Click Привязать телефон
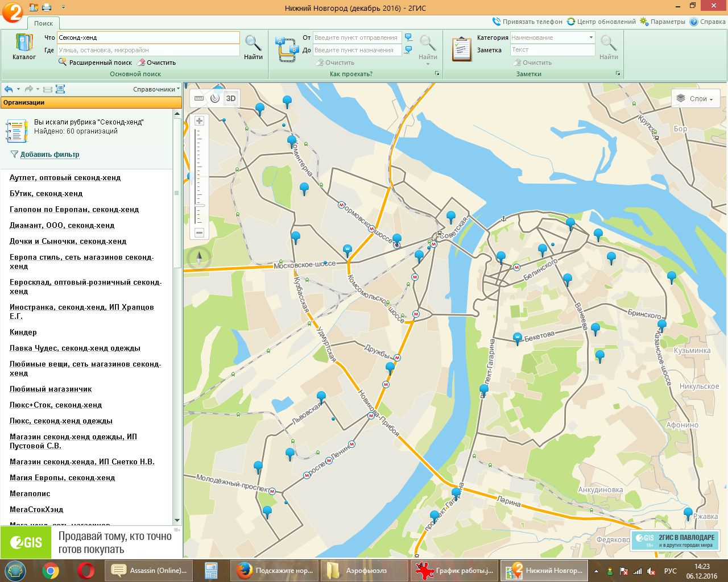728x582 pixels. [x=527, y=22]
